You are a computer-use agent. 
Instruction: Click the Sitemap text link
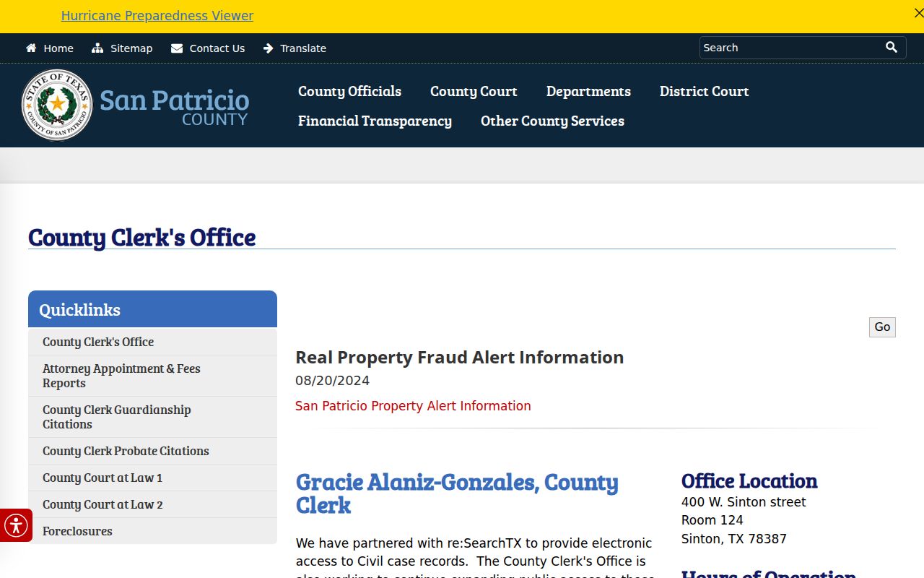pos(131,48)
